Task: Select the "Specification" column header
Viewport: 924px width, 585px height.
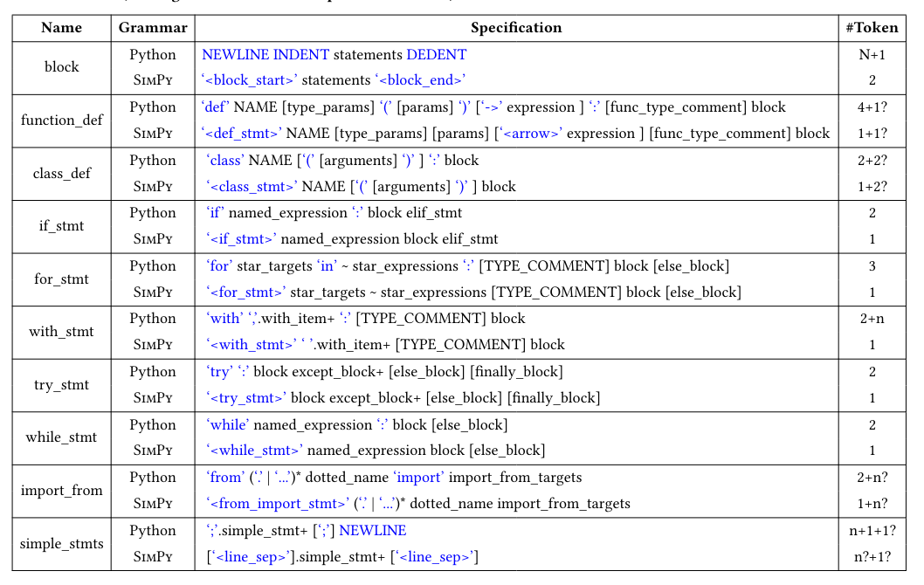Action: click(x=516, y=28)
